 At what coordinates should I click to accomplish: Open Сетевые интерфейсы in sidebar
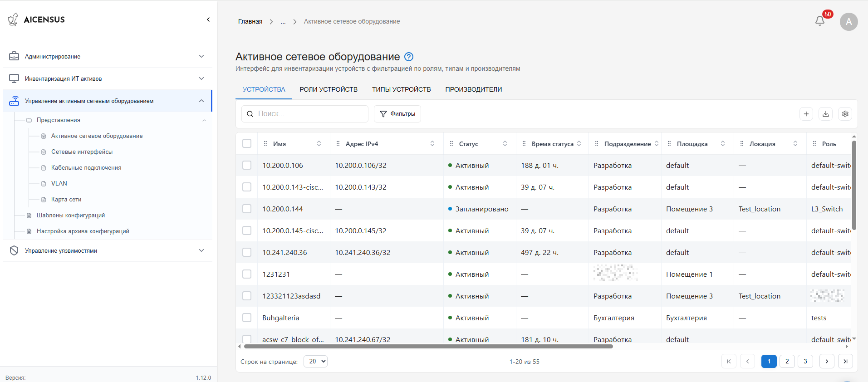82,152
